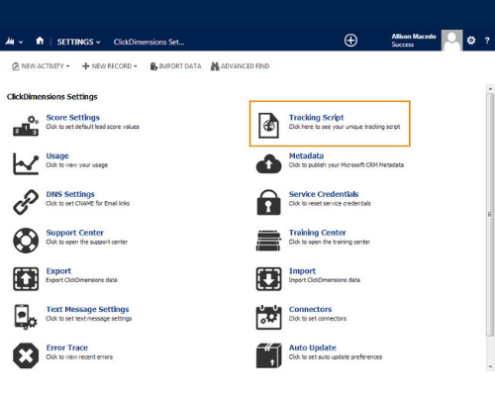Screen dimensions: 495x400
Task: Click the DNS Settings chain link icon
Action: 26,202
